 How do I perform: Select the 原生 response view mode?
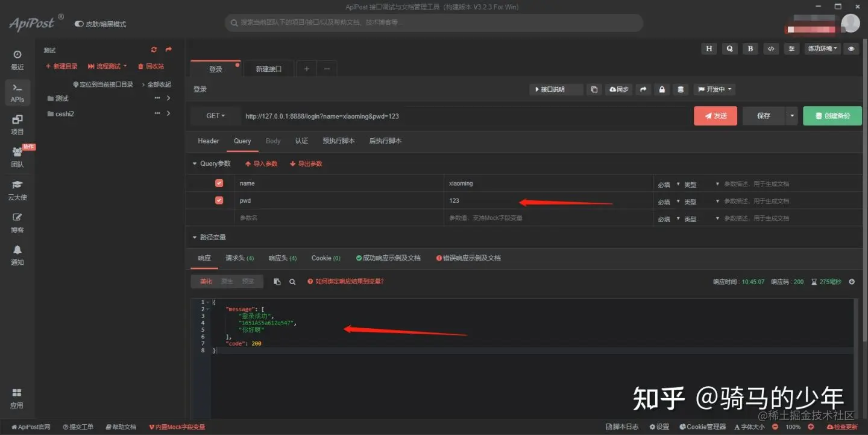point(227,282)
